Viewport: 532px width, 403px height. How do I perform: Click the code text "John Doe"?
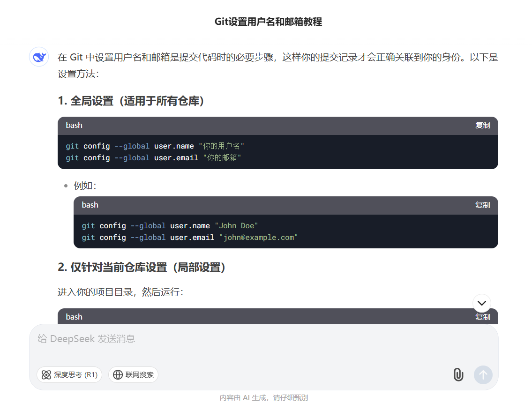pyautogui.click(x=237, y=226)
